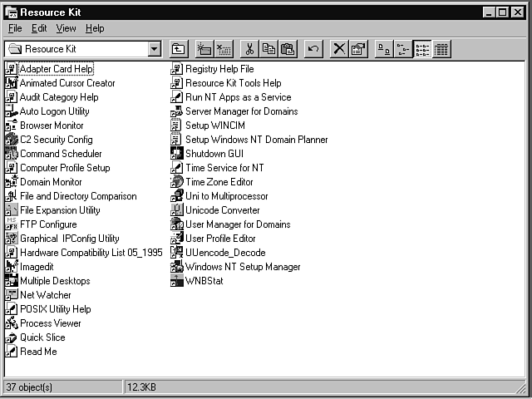Open the File menu
The width and height of the screenshot is (532, 399).
pos(15,28)
